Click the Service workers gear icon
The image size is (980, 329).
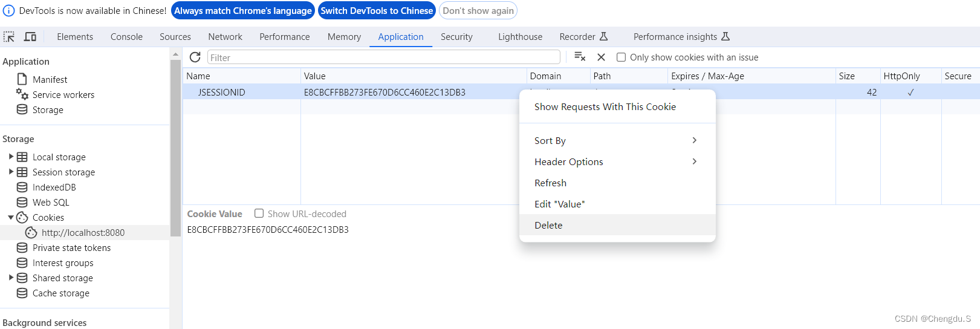tap(22, 94)
